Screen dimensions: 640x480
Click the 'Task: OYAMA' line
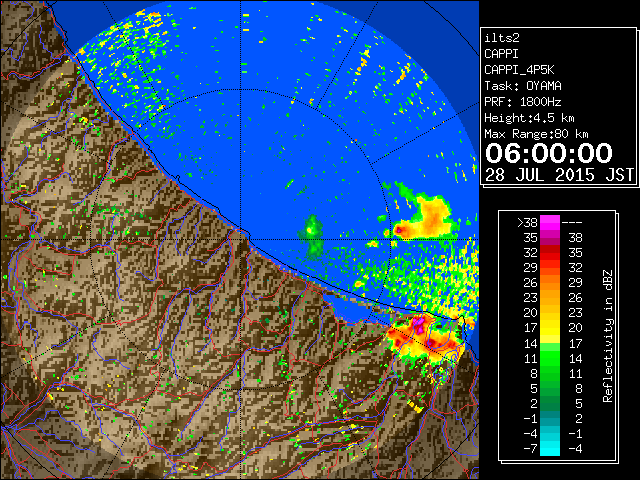point(523,86)
